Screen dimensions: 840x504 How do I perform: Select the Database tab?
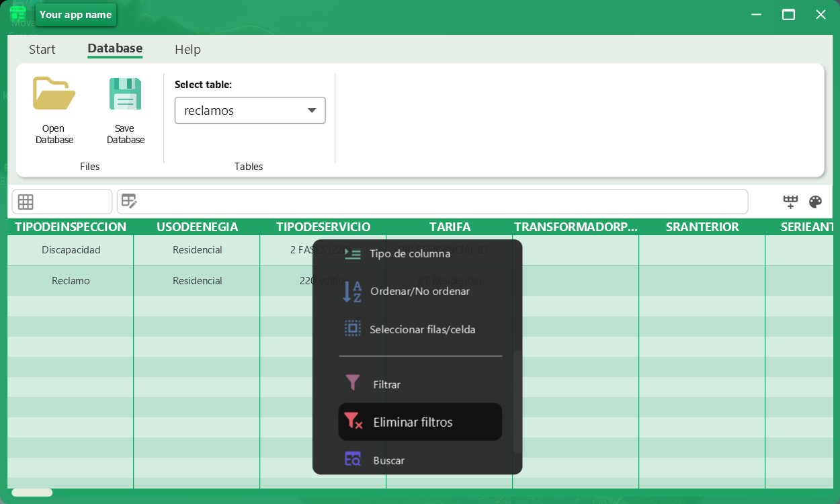[x=115, y=48]
